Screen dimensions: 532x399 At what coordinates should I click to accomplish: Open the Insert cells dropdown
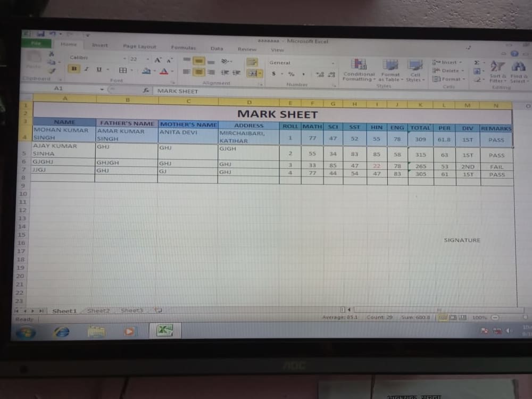coord(447,62)
